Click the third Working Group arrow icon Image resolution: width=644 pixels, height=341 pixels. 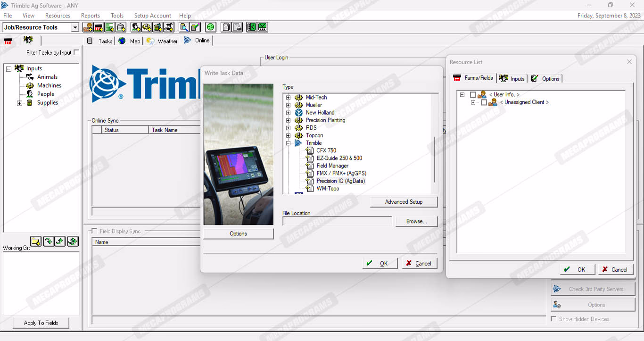click(60, 241)
